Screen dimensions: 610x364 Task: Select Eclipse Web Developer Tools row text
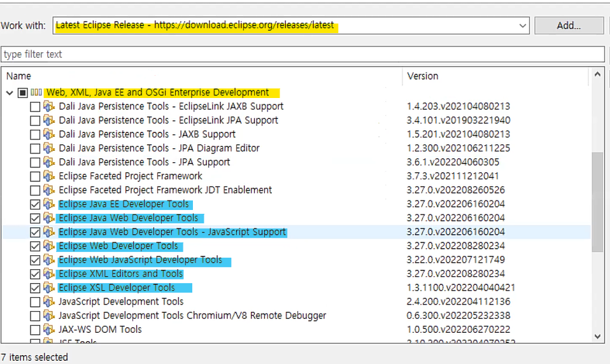(118, 246)
